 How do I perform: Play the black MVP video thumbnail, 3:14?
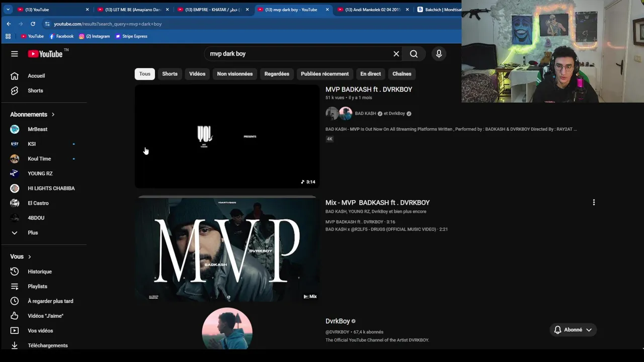point(227,136)
